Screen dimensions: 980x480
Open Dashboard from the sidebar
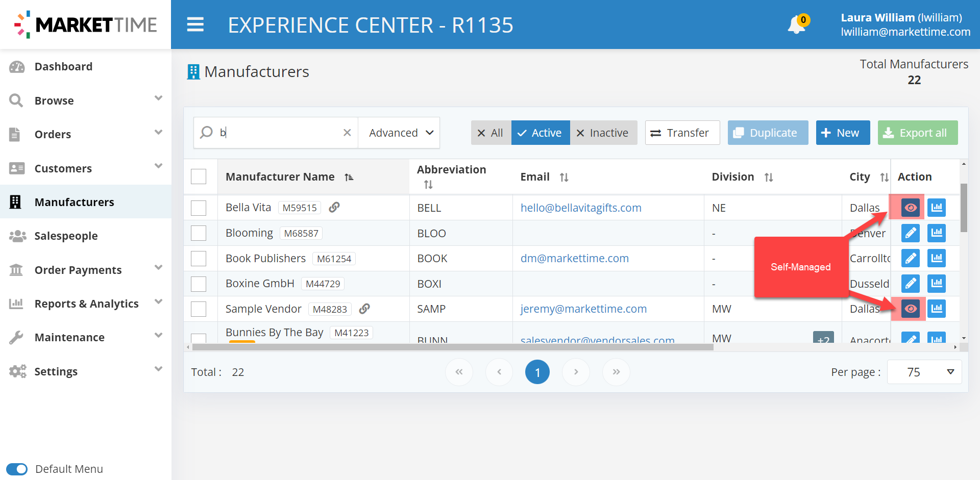click(x=63, y=66)
